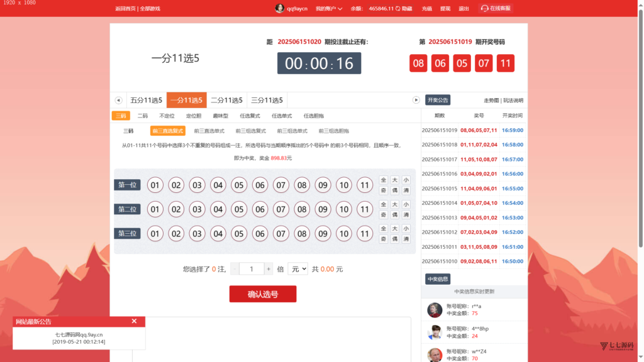Click winner 4**8hp avatar
The width and height of the screenshot is (644, 362).
435,332
